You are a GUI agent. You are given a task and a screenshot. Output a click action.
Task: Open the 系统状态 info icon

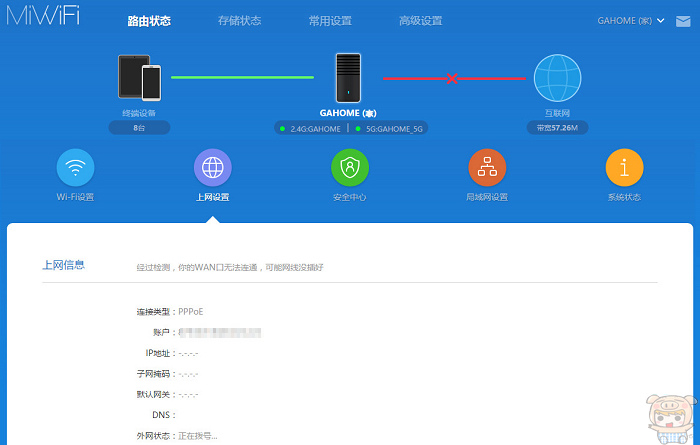(625, 167)
